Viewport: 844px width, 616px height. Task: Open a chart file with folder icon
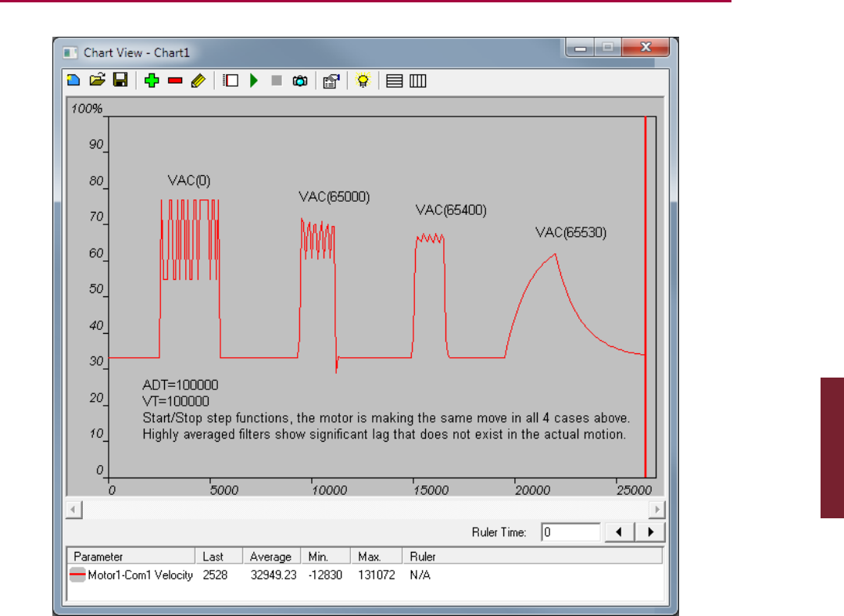pos(98,81)
